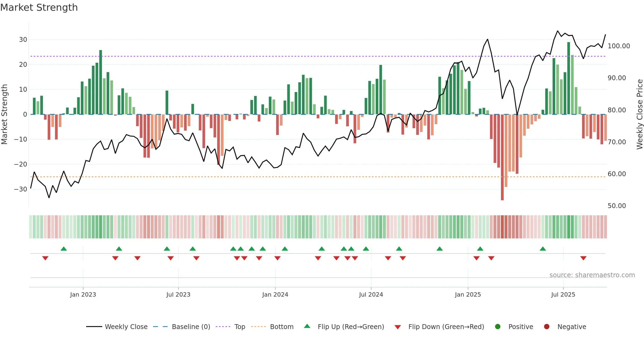Click the Jan 2023 axis label
Viewport: 644px width, 362px height.
pyautogui.click(x=83, y=294)
